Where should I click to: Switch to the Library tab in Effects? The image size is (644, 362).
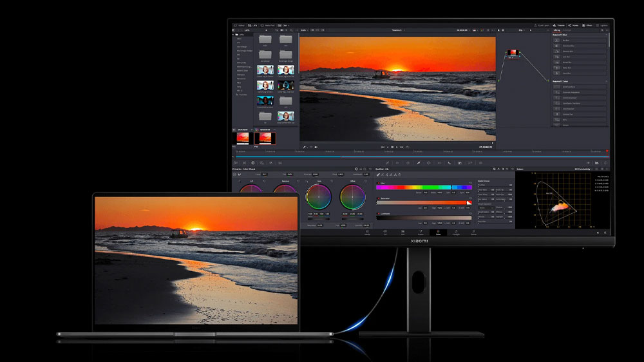[557, 30]
